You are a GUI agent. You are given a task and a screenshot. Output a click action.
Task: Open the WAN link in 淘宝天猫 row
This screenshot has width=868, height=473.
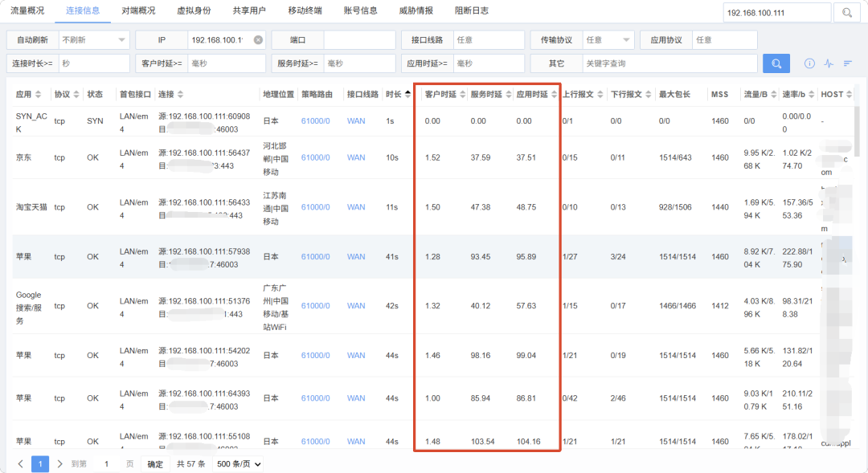click(356, 207)
